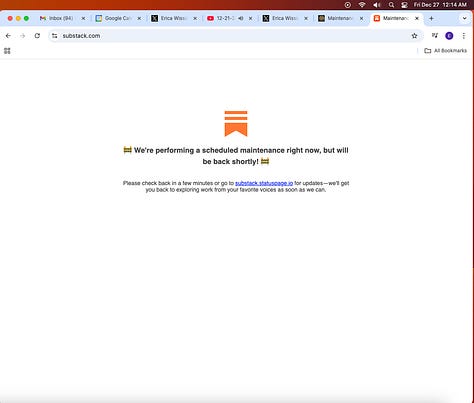474x403 pixels.
Task: Close the YouTube 12-21 tab
Action: 250,18
